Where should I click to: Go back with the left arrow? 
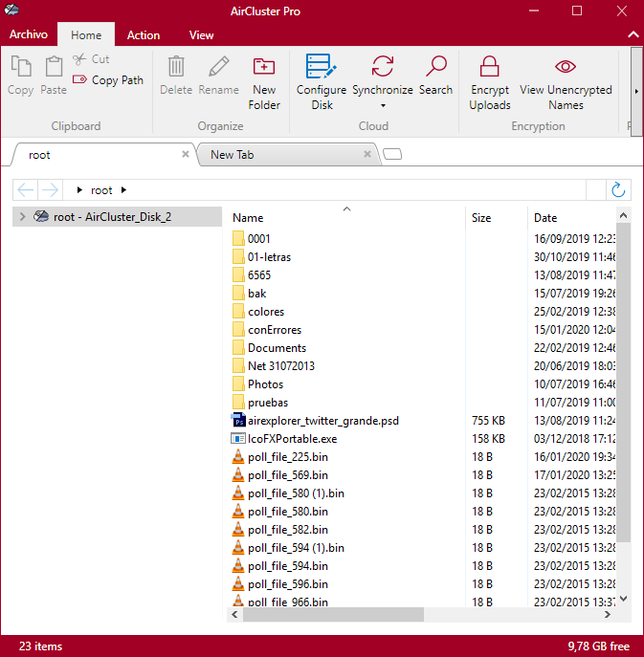(x=25, y=189)
